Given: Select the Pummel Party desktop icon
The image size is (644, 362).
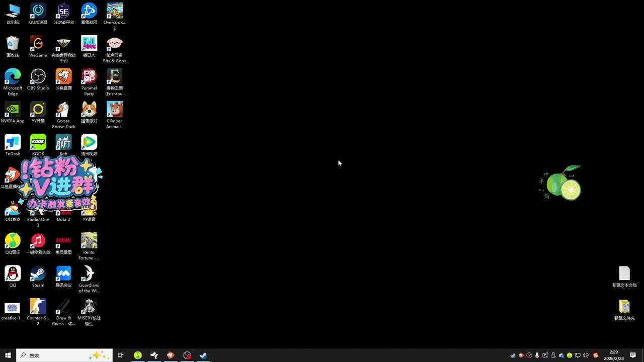Looking at the screenshot, I should (89, 77).
